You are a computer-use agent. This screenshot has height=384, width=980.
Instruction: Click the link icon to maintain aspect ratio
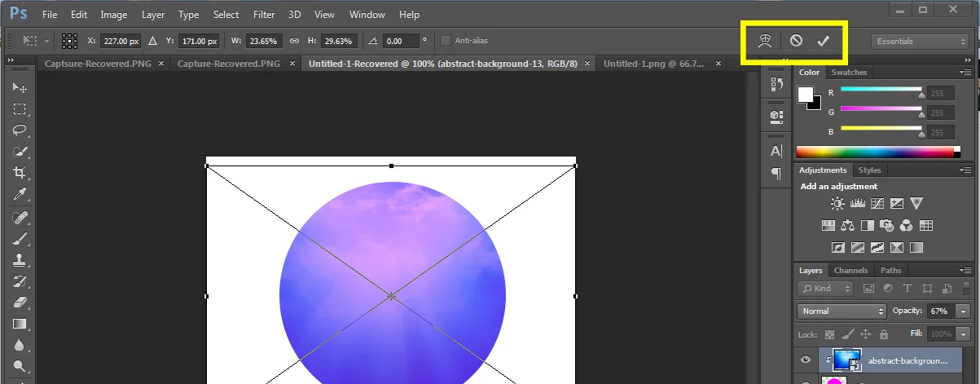(295, 41)
